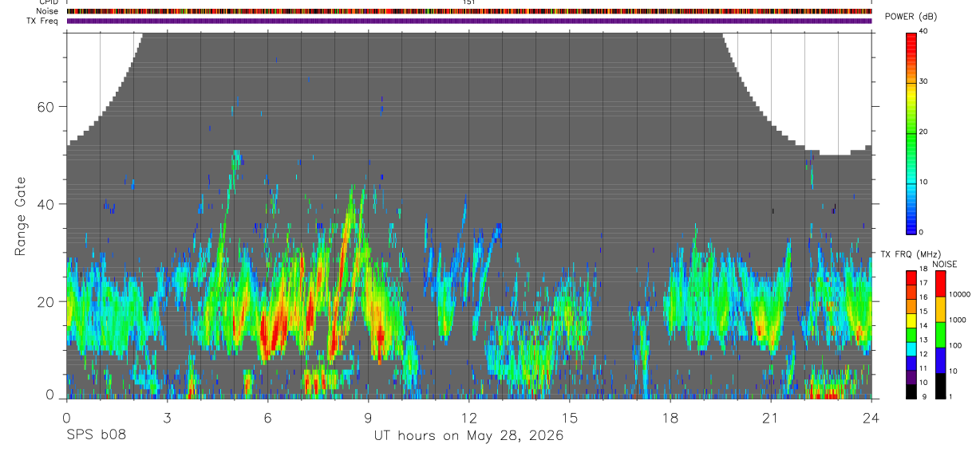This screenshot has width=980, height=452.
Task: Click the purple TX Freq strip
Action: click(469, 21)
